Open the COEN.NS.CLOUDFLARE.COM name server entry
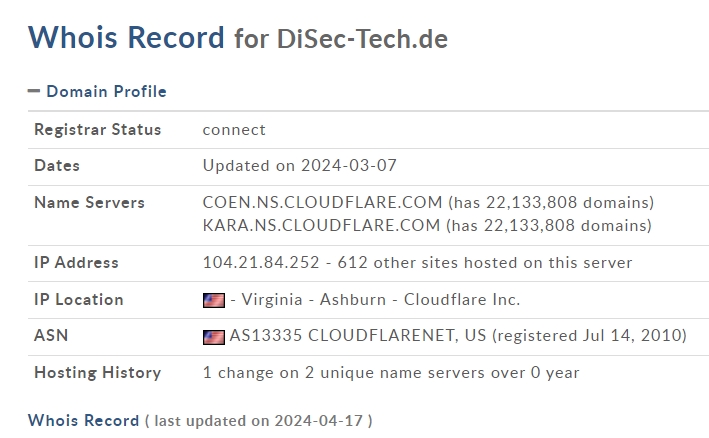 point(322,203)
